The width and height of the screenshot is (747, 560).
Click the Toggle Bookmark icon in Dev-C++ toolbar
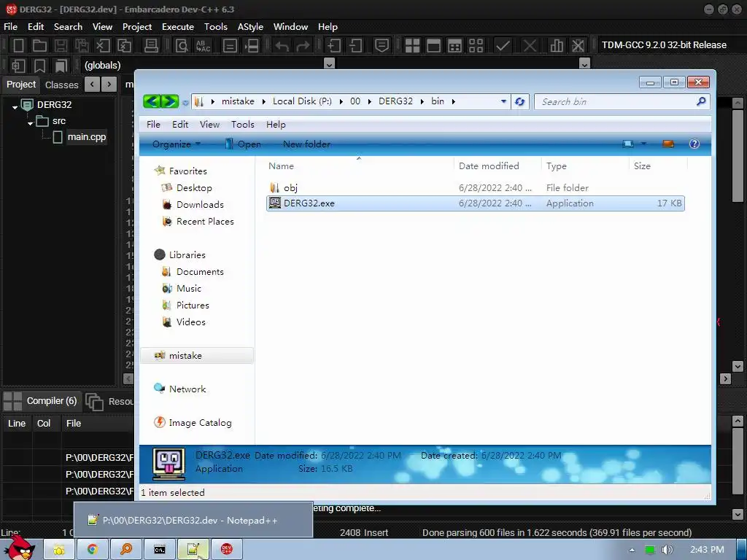tap(40, 66)
